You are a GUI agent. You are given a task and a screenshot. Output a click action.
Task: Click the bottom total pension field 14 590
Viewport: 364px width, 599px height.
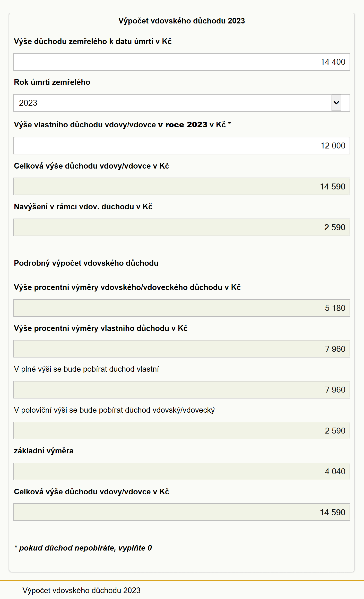(182, 512)
